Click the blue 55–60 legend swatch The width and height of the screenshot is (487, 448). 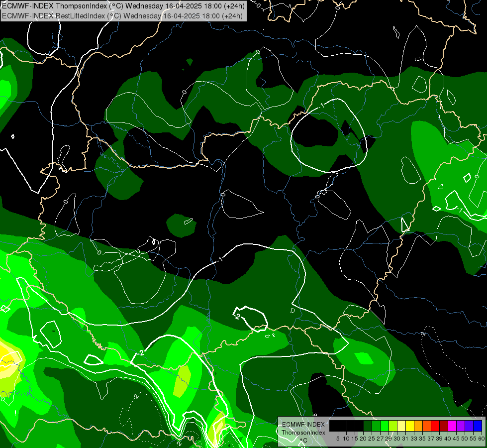point(478,426)
